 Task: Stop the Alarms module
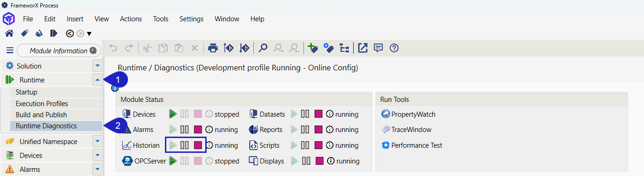pyautogui.click(x=198, y=130)
